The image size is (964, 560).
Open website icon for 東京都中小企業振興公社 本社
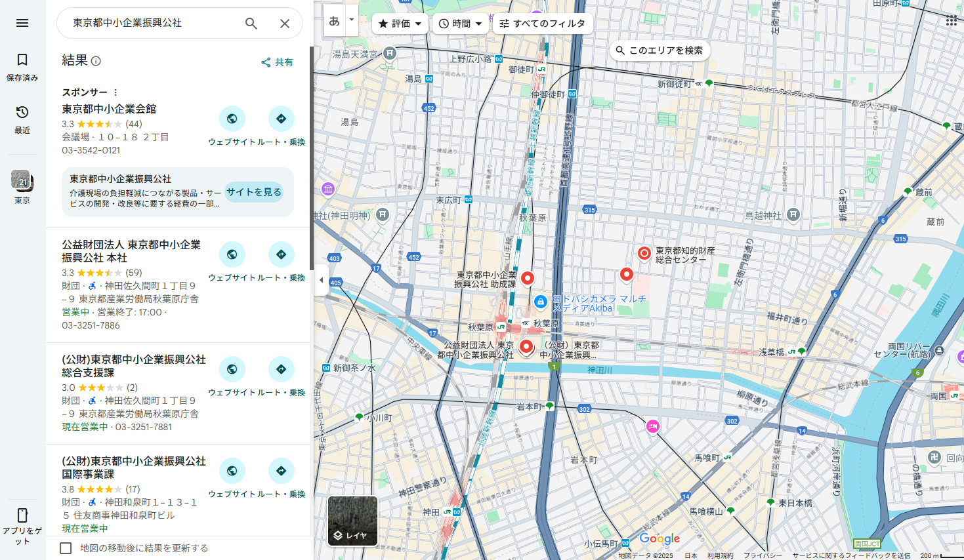[232, 254]
